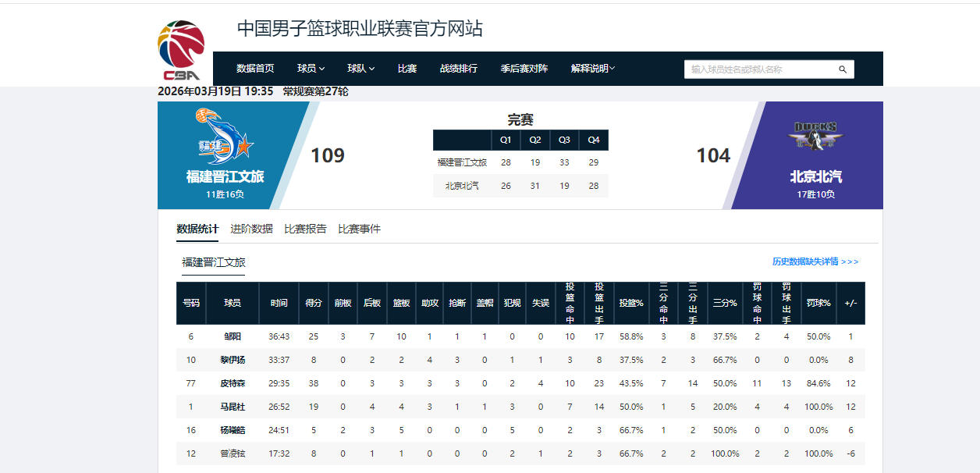This screenshot has width=980, height=473.
Task: Click the search magnifier icon
Action: click(x=843, y=69)
